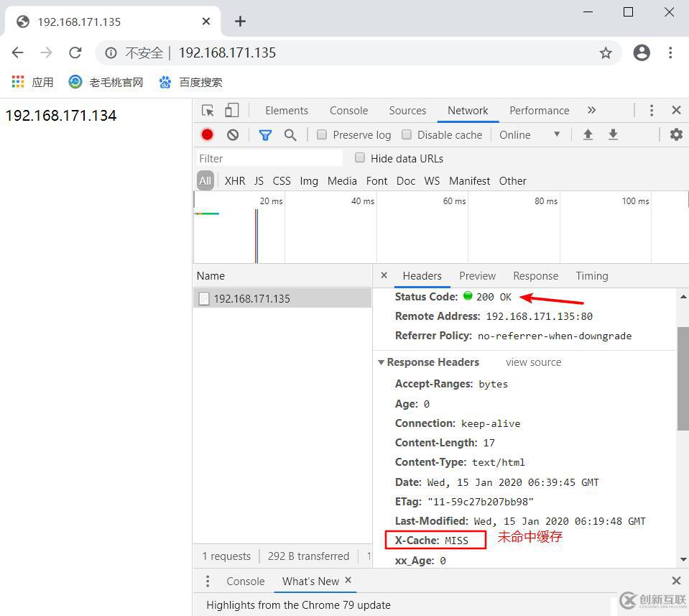689x616 pixels.
Task: Switch to the Elements panel
Action: coord(287,111)
